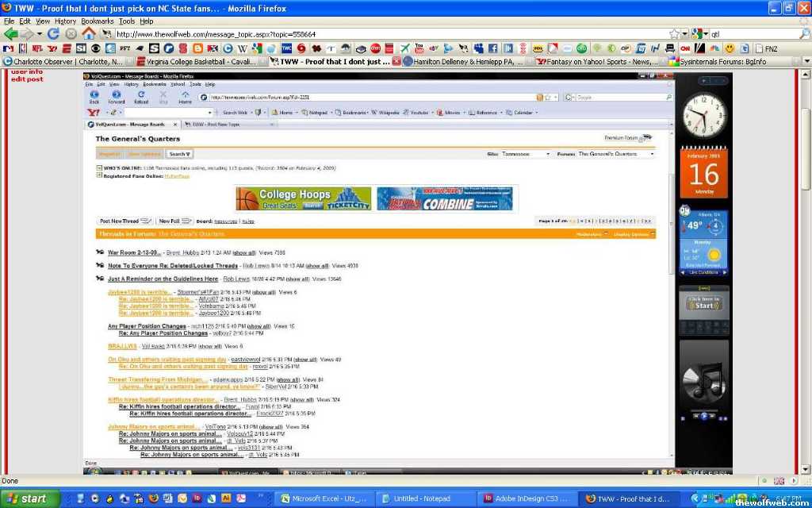Reload the page with the blue refresh icon
Screen dimensions: 812x508
(53, 34)
